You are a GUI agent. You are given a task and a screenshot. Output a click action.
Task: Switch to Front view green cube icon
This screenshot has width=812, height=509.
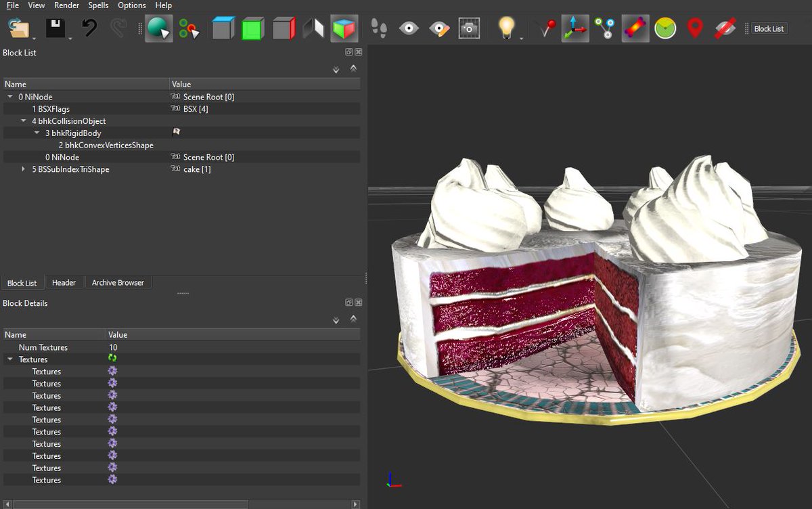253,28
